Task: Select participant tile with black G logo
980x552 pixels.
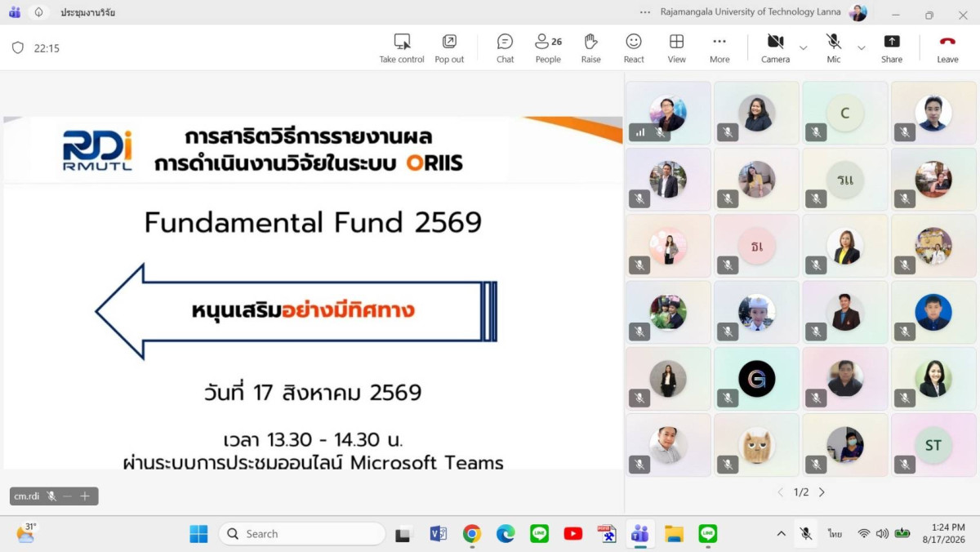Action: [x=757, y=379]
